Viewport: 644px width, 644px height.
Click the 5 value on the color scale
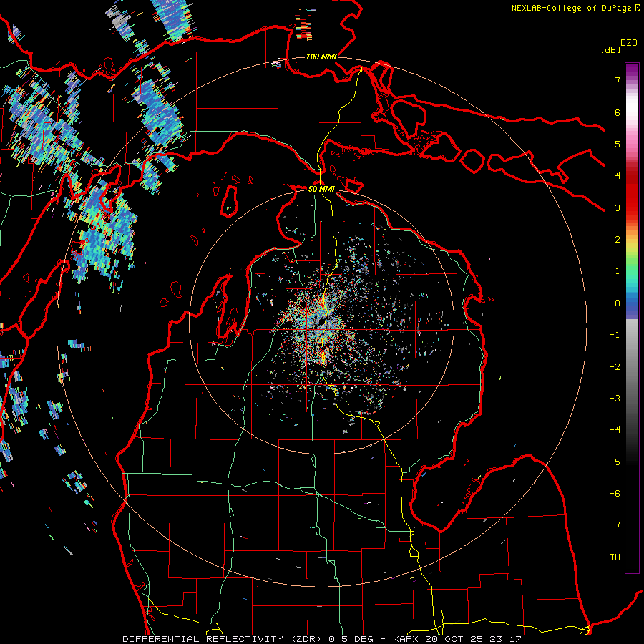pos(618,144)
